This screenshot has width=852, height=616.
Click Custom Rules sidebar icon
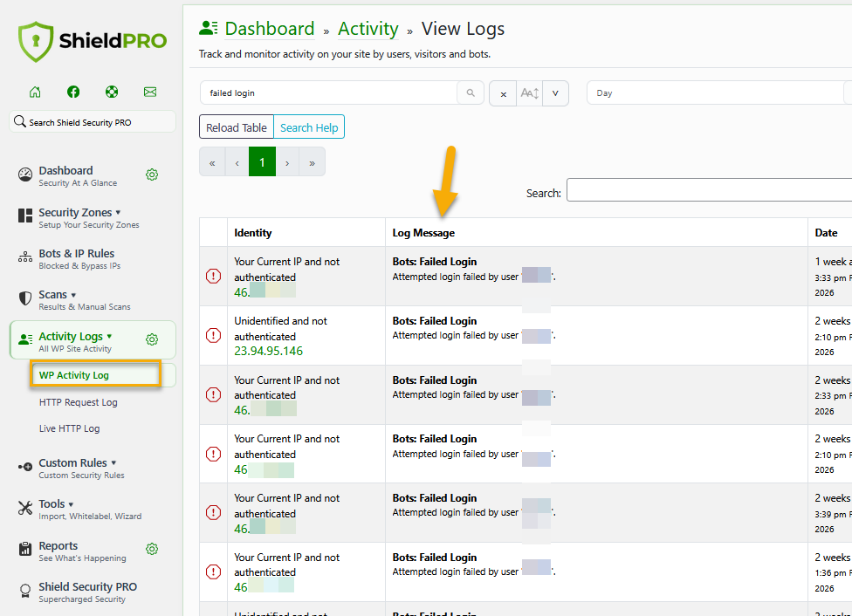25,467
